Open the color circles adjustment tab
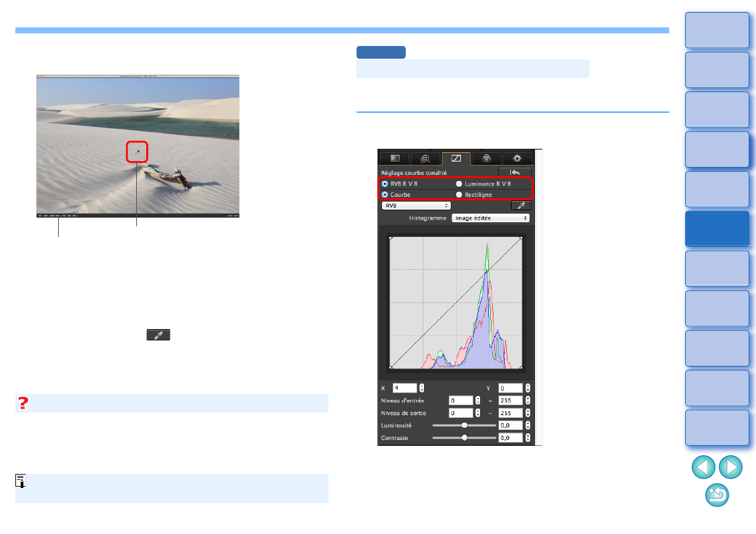The width and height of the screenshot is (756, 534). coord(486,158)
